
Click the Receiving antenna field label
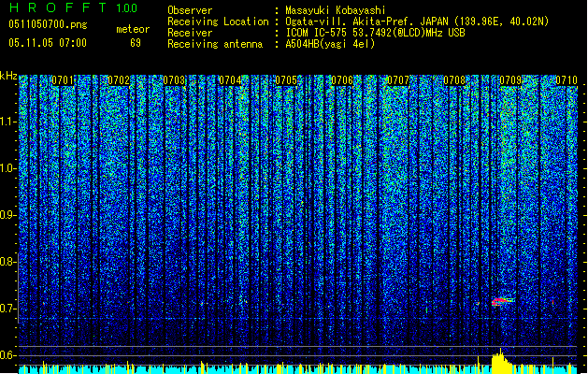215,44
